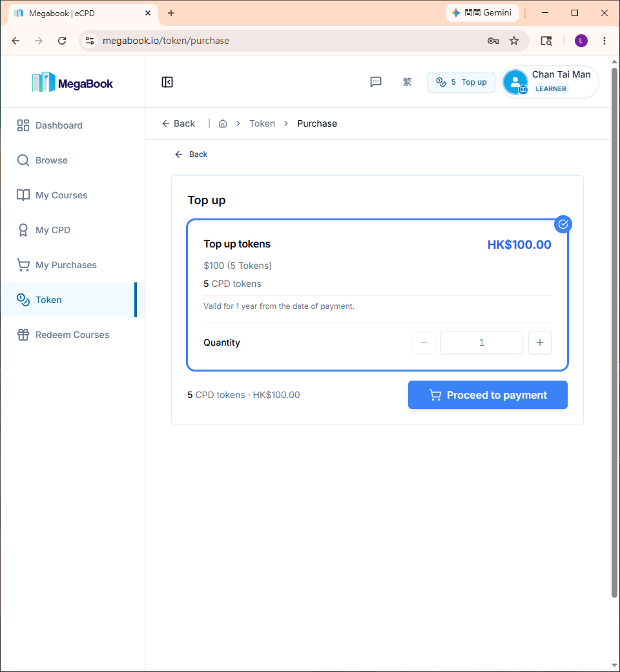Click the vertical scrollbar thumb
This screenshot has width=620, height=672.
(x=614, y=332)
